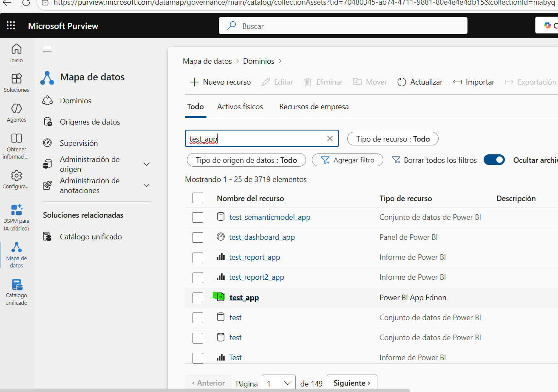The width and height of the screenshot is (558, 392).
Task: Click Borrar todos los filtros
Action: click(434, 160)
